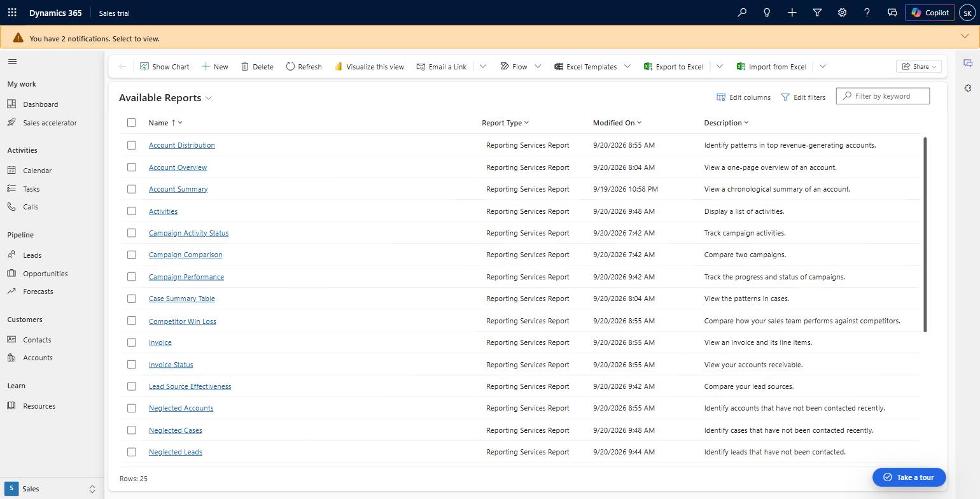Screen dimensions: 980x499
Task: Open the Lead Source Effectiveness report link
Action: [x=190, y=386]
